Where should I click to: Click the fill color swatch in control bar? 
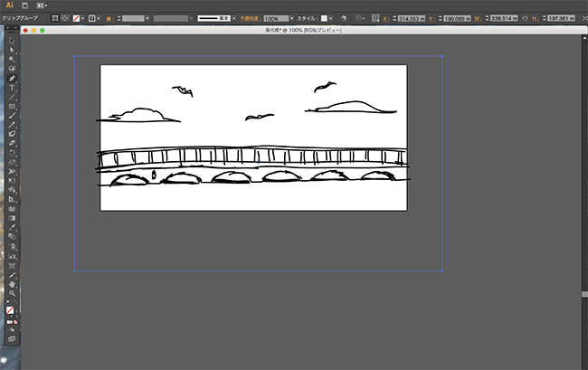76,18
